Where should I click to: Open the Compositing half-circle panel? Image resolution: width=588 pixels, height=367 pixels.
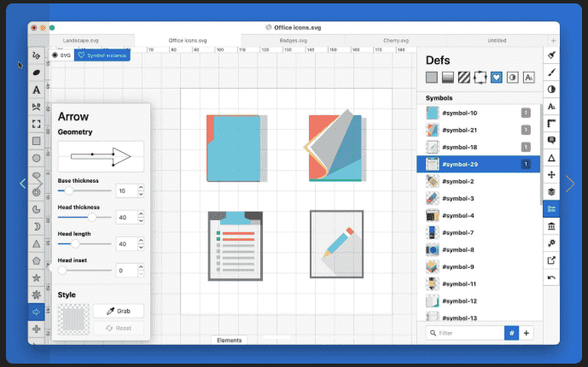[x=551, y=90]
